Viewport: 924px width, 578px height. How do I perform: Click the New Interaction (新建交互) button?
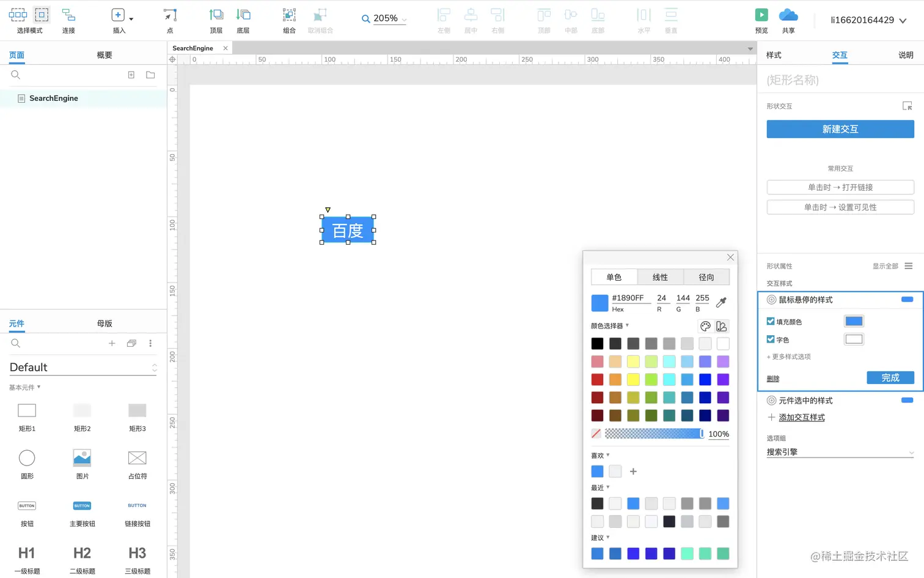point(840,129)
